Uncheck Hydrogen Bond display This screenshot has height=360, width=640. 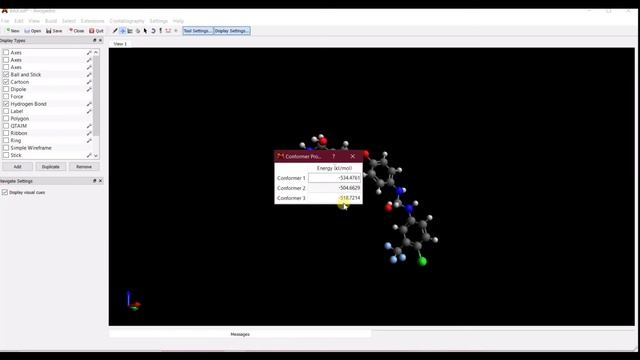pos(6,104)
